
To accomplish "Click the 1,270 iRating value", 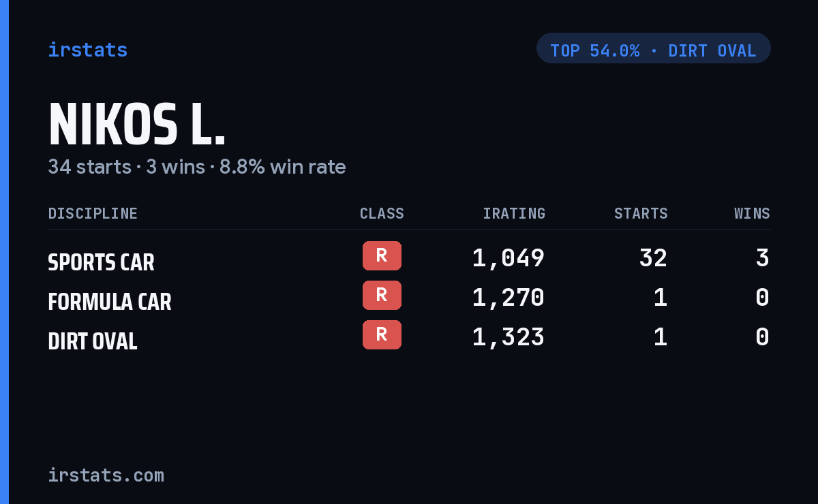I will 508,298.
